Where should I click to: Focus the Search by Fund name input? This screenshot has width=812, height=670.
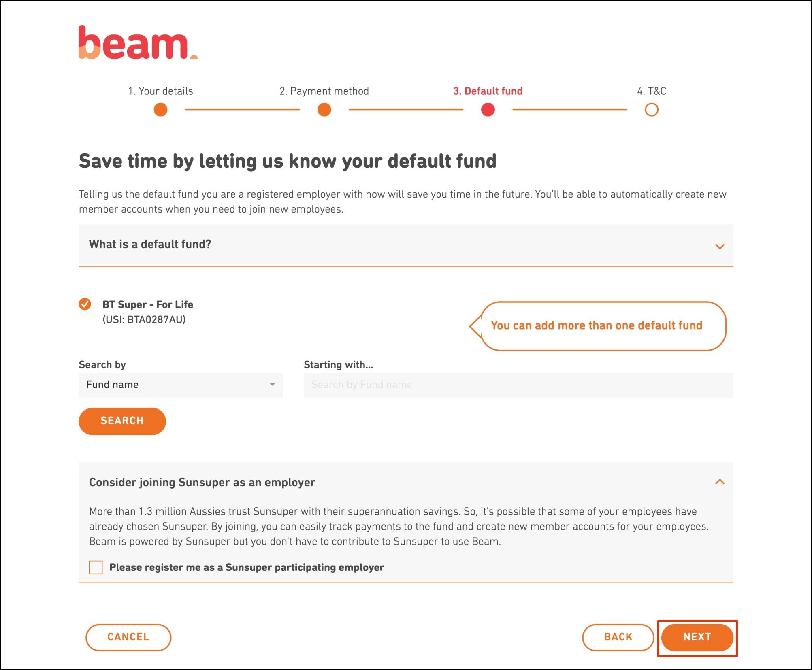(x=518, y=385)
